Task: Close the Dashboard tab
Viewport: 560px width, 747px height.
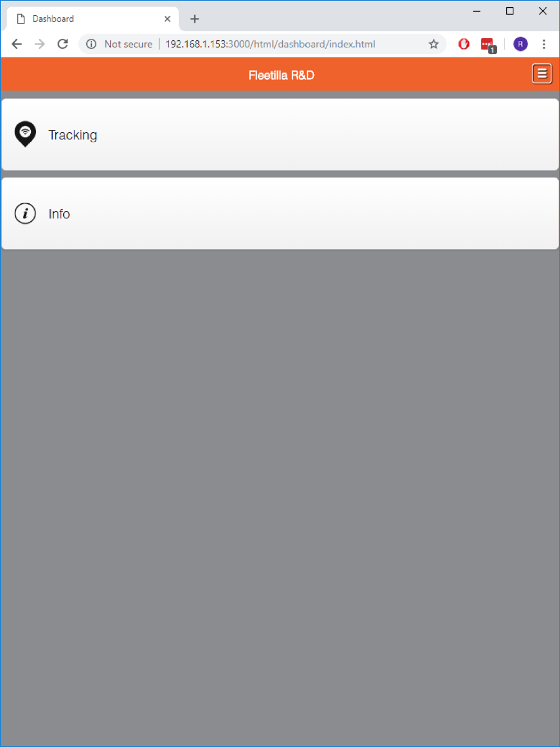Action: pos(167,18)
